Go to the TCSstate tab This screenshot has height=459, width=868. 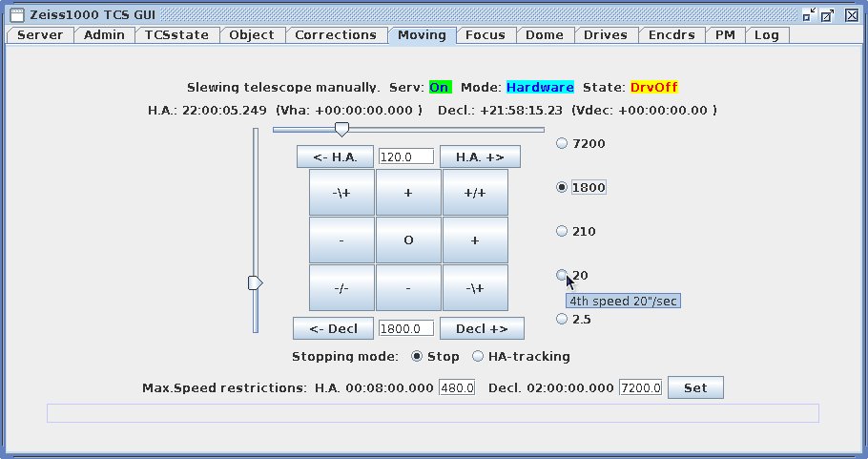(176, 35)
